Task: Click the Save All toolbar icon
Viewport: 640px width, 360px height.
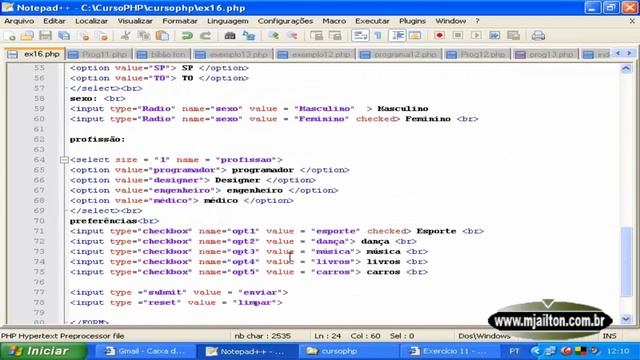Action: coord(64,36)
